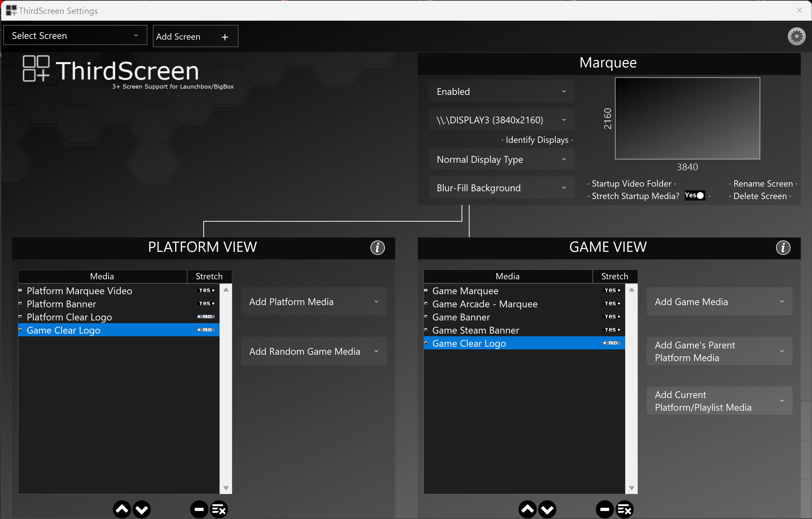Click Identify Displays link
Screen dimensions: 812x519
(x=537, y=140)
